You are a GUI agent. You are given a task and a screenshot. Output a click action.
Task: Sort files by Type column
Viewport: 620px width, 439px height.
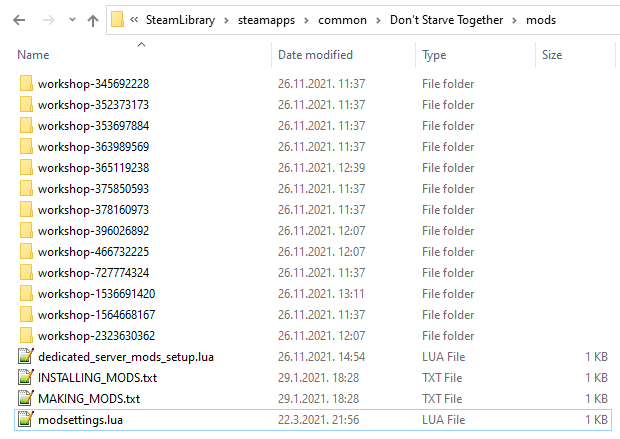tap(434, 55)
